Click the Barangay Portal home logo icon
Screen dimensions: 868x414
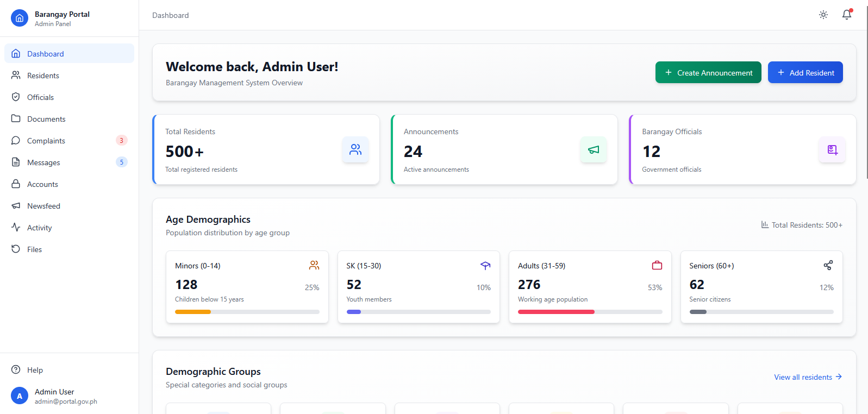point(20,18)
